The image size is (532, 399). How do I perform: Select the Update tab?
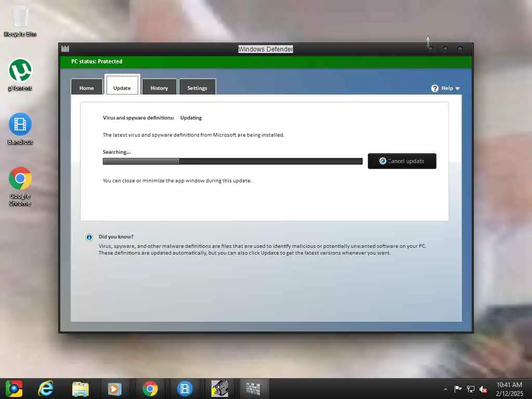pyautogui.click(x=122, y=85)
